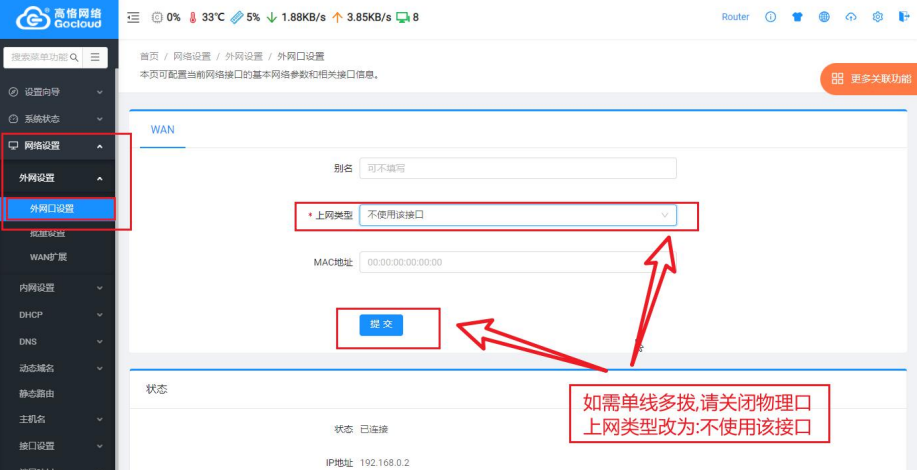Click the memory usage 5% icon
This screenshot has width=917, height=470.
tap(236, 18)
